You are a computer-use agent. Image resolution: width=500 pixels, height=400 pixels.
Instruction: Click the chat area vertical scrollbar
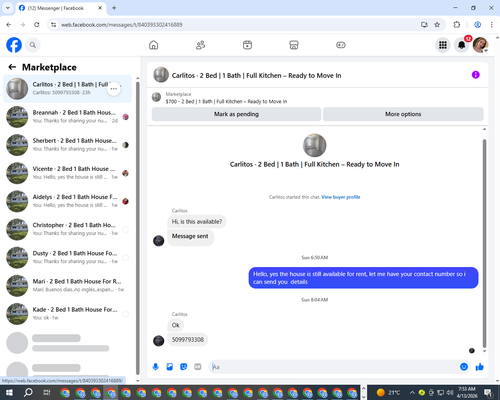point(484,243)
